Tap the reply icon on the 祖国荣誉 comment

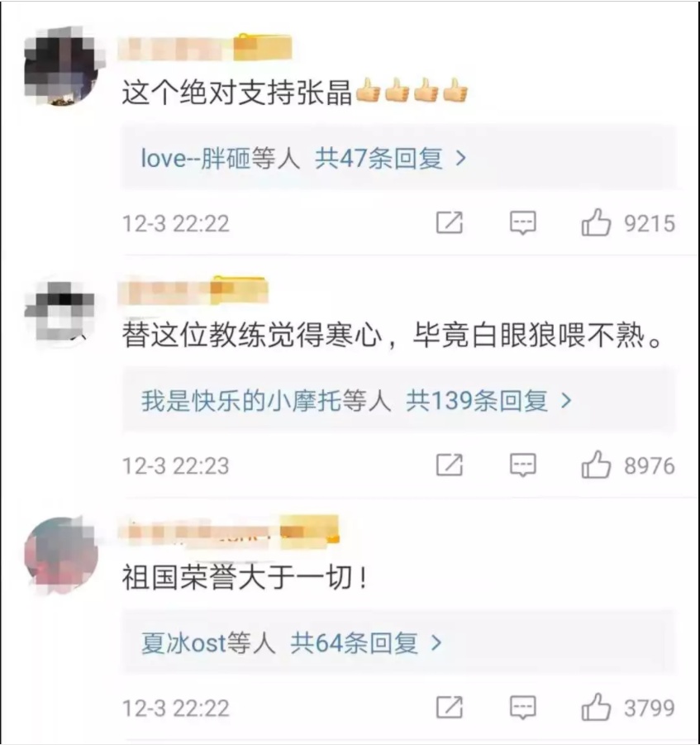point(523,708)
